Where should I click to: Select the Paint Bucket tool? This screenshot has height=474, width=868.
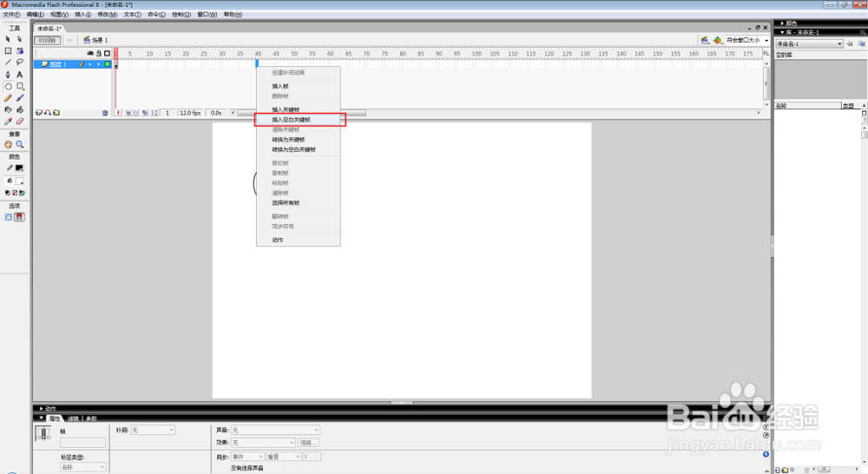[x=19, y=109]
